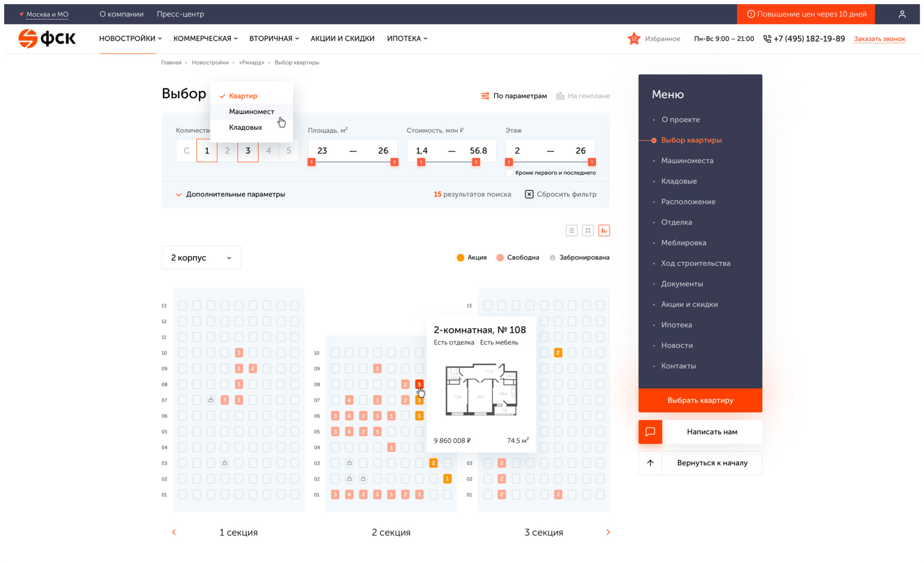Open Favorites star icon
Viewport: 924px width, 563px height.
[634, 39]
